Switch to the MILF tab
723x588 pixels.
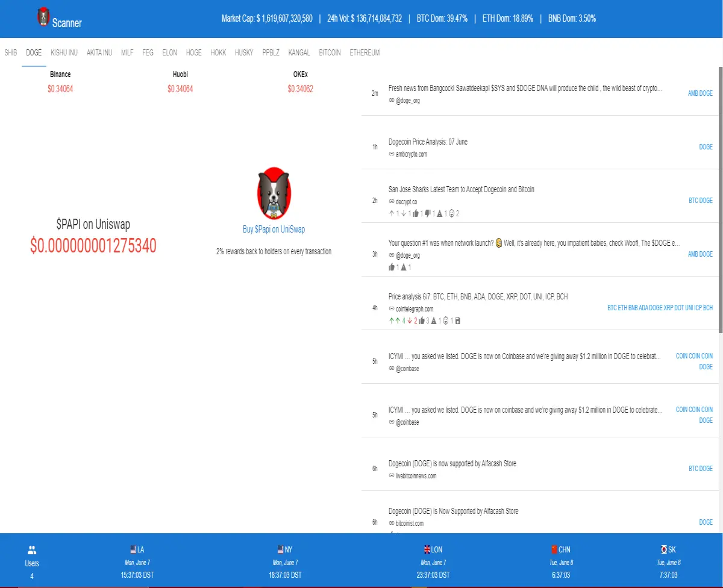tap(127, 52)
